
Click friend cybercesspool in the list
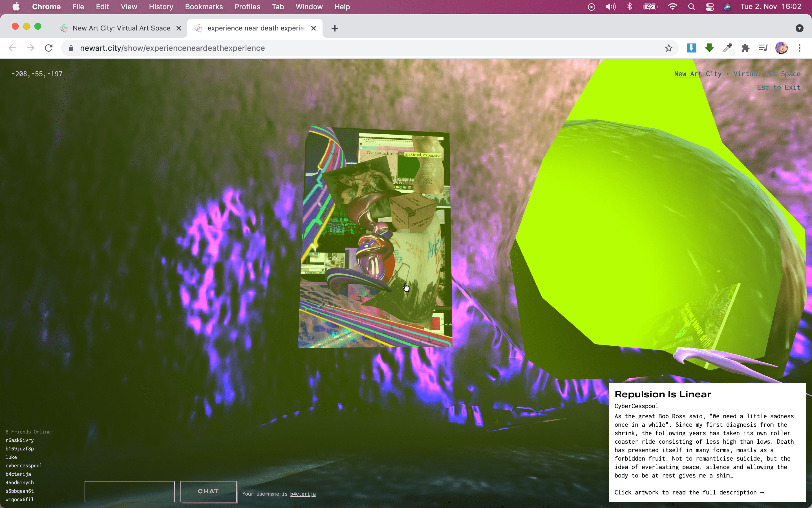(23, 466)
